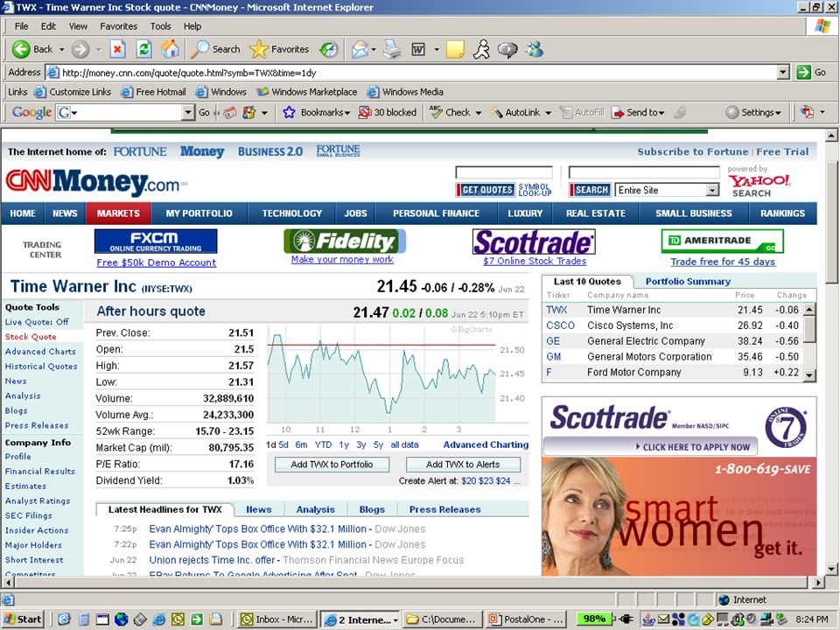This screenshot has width=840, height=630.
Task: Expand the Google search box dropdown
Action: [x=187, y=113]
